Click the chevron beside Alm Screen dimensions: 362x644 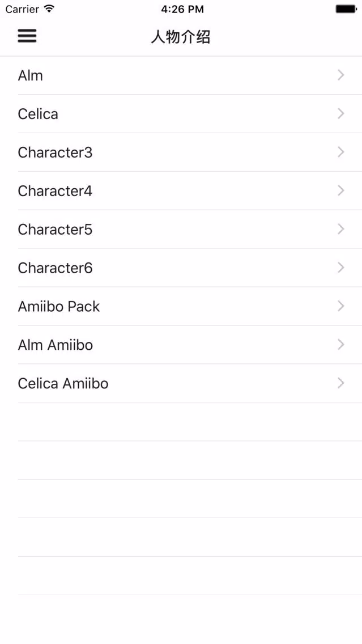click(340, 75)
